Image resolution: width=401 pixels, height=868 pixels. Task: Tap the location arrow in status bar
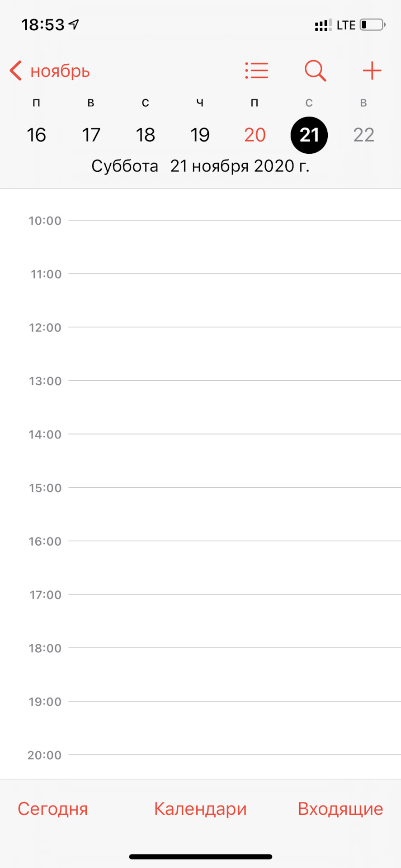click(74, 24)
